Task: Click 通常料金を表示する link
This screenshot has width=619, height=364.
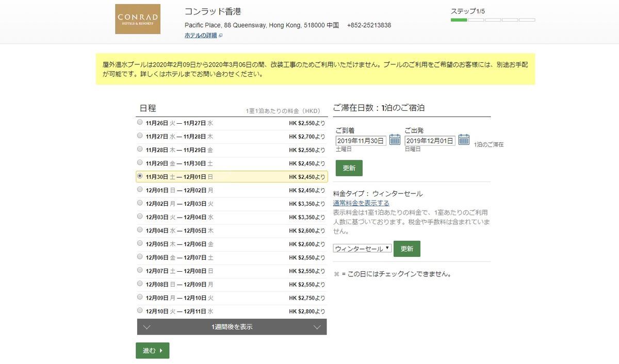Action: pyautogui.click(x=361, y=203)
